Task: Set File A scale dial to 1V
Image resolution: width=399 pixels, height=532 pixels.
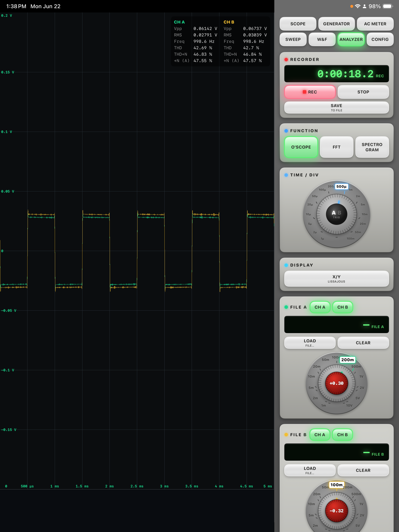Action: 361,376
